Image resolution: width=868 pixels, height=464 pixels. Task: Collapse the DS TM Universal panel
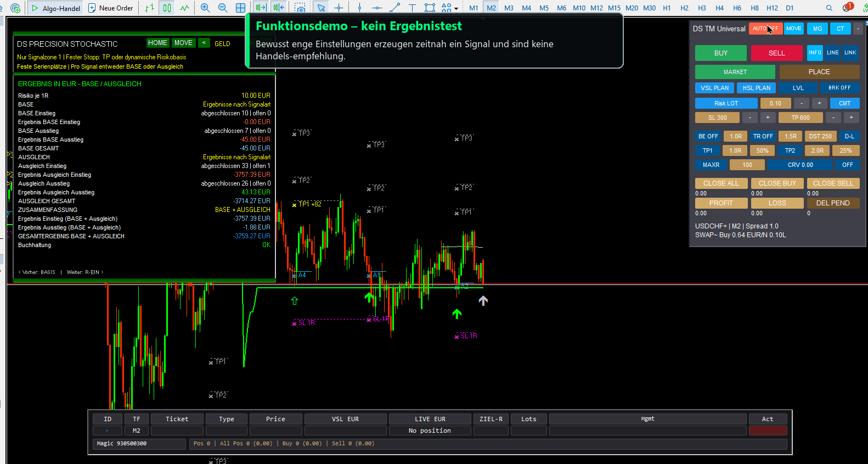pos(858,29)
